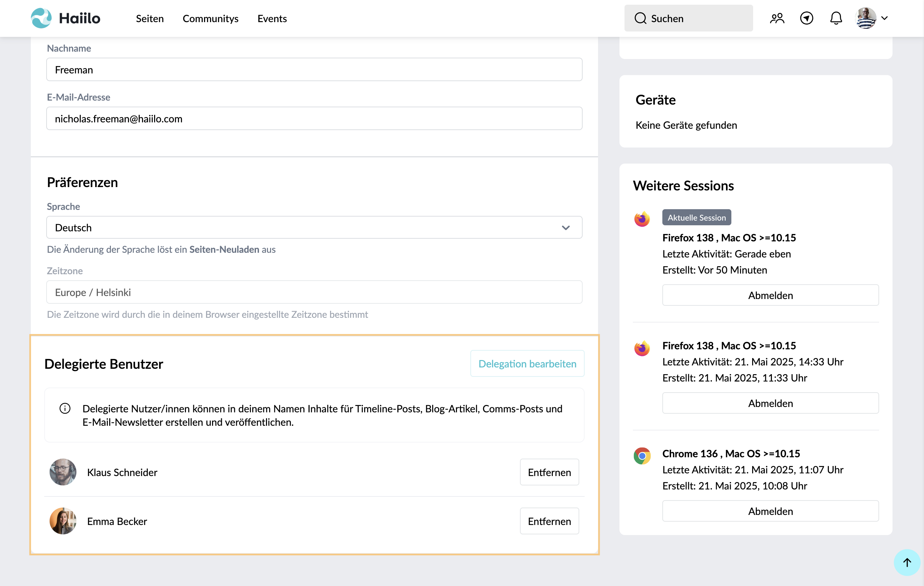Abmelden the Firefox session created 11:33 Uhr
This screenshot has width=924, height=586.
coord(771,403)
